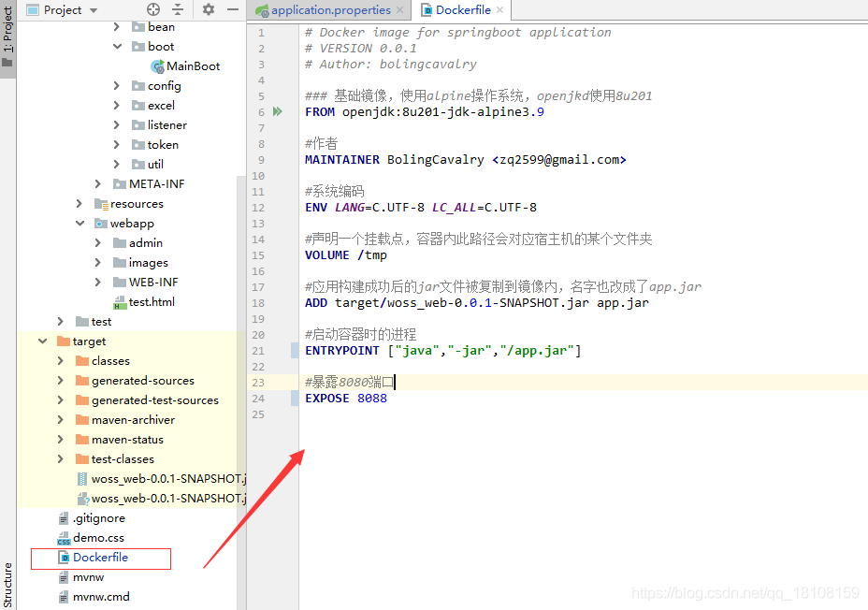The height and width of the screenshot is (610, 868).
Task: Click the MAINTAINER line in editor
Action: pos(465,159)
